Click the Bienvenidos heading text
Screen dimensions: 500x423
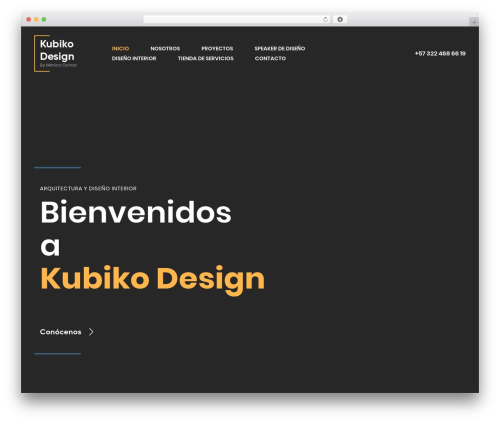[x=136, y=212]
